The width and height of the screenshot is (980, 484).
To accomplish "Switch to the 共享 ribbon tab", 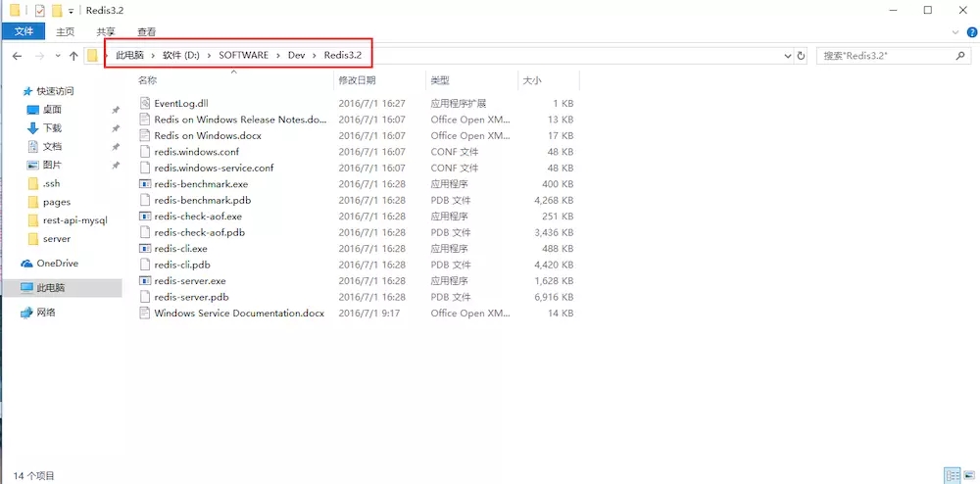I will (x=106, y=31).
